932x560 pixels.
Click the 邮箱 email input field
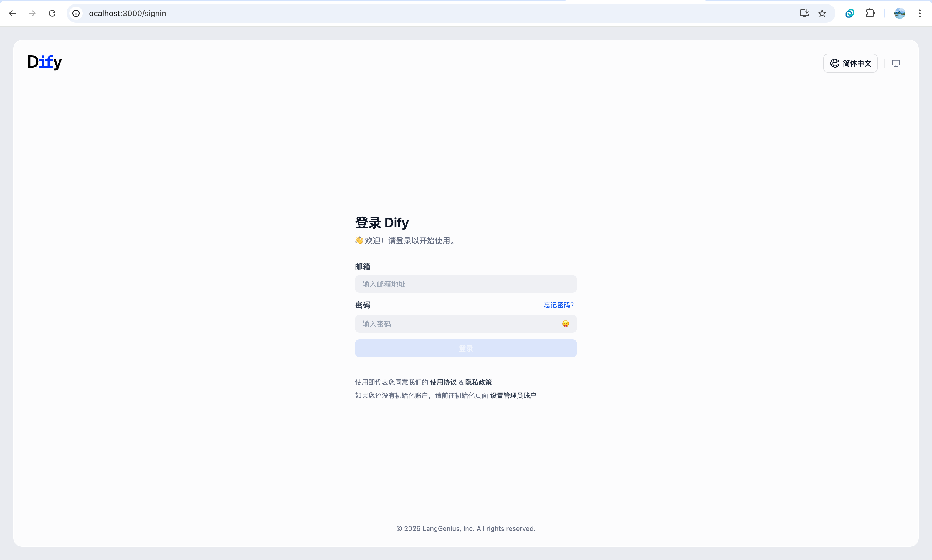465,284
